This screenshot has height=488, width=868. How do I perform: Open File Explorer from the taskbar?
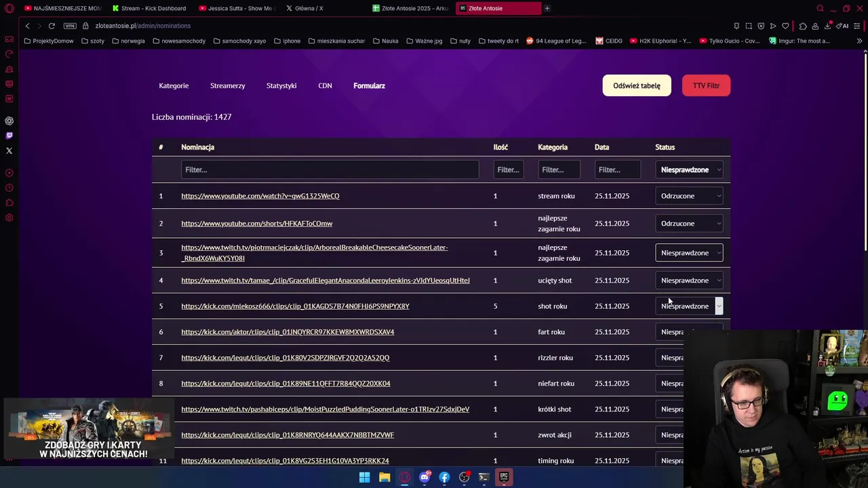tap(384, 477)
